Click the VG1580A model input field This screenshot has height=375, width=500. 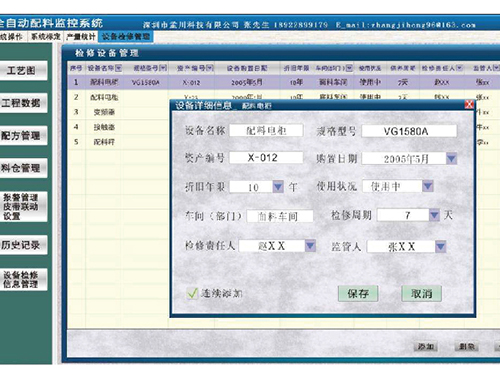pos(409,131)
